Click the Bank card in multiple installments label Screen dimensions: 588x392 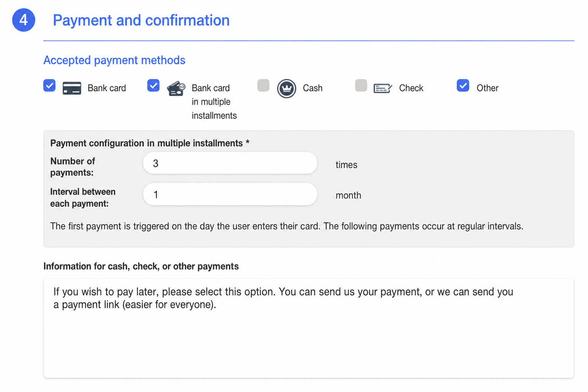coord(214,102)
